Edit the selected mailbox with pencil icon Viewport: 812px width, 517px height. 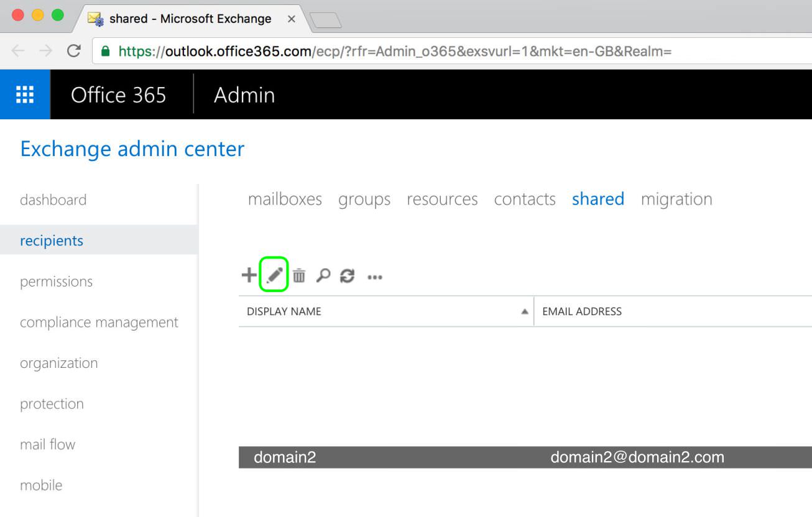click(x=274, y=275)
